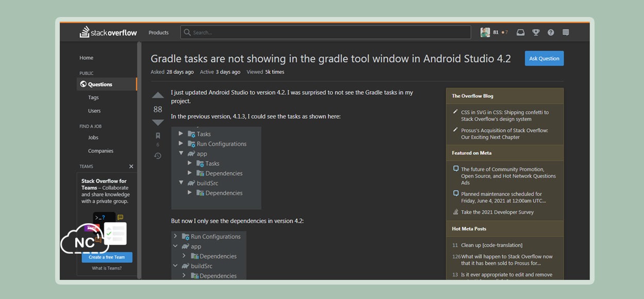Click the Active 3 days ago link
The height and width of the screenshot is (299, 644).
click(x=220, y=72)
